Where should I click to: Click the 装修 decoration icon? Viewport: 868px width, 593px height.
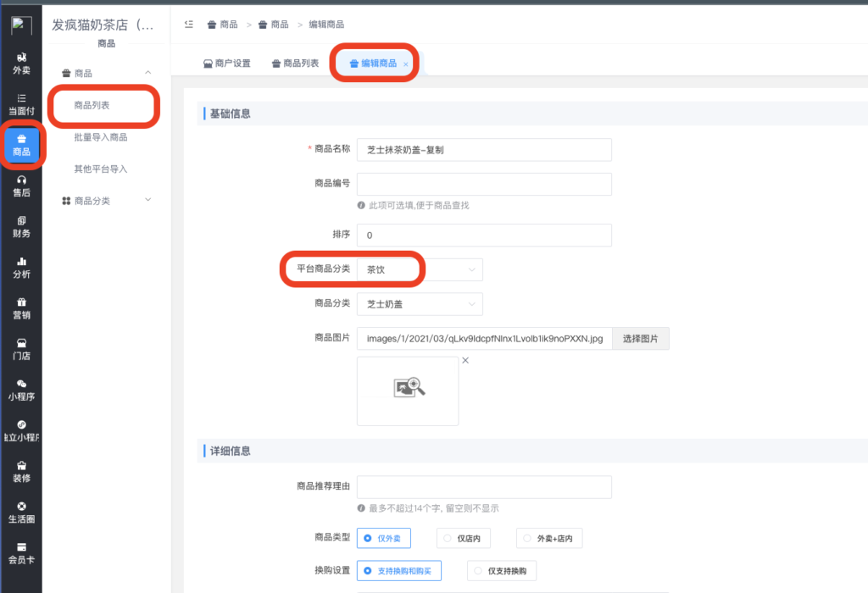[x=21, y=471]
